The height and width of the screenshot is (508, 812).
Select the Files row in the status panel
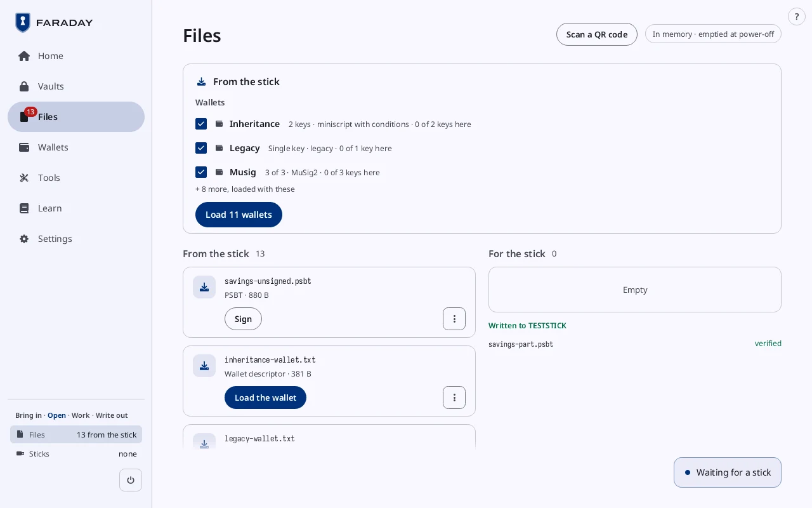76,434
